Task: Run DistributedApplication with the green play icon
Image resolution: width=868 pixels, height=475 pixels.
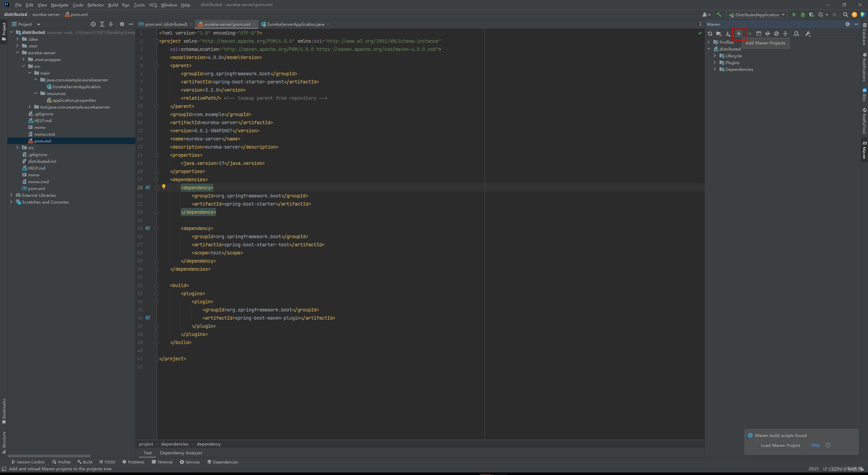Action: [x=794, y=15]
